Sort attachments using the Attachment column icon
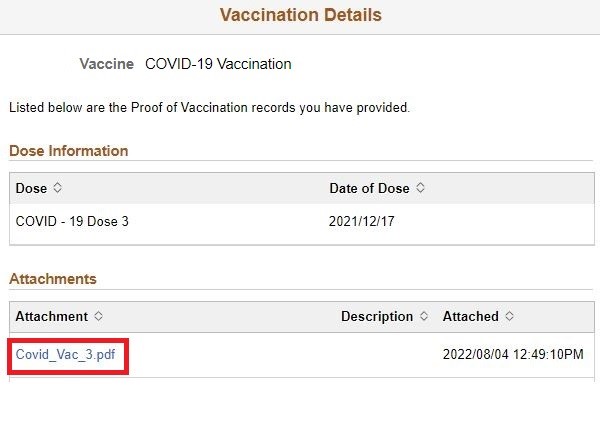The height and width of the screenshot is (430, 600). tap(98, 316)
